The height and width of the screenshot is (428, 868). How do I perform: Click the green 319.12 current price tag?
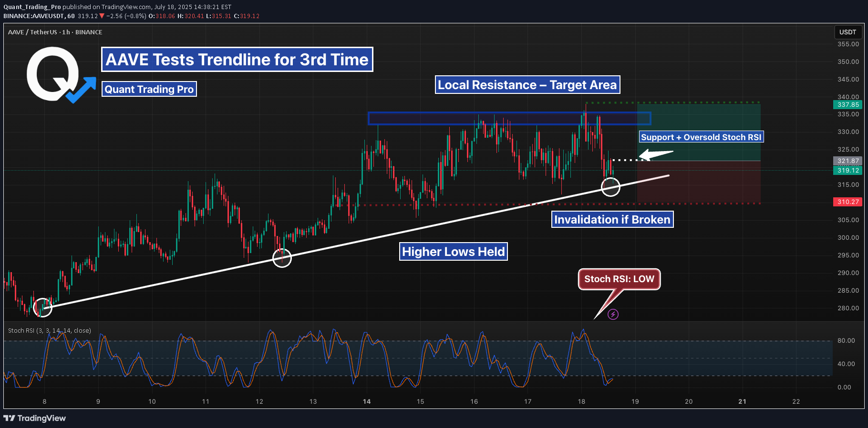coord(848,170)
